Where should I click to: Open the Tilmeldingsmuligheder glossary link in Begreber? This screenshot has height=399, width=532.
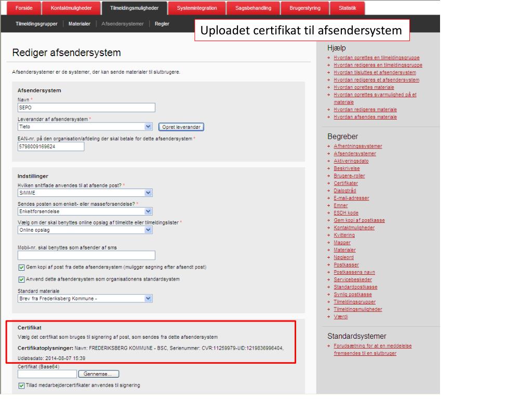coord(358,310)
